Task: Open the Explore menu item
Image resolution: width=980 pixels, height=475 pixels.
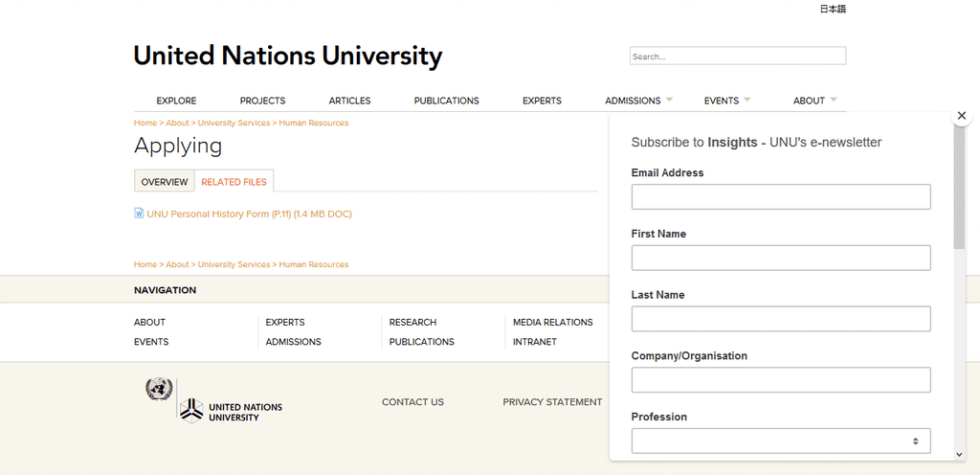Action: [x=176, y=101]
